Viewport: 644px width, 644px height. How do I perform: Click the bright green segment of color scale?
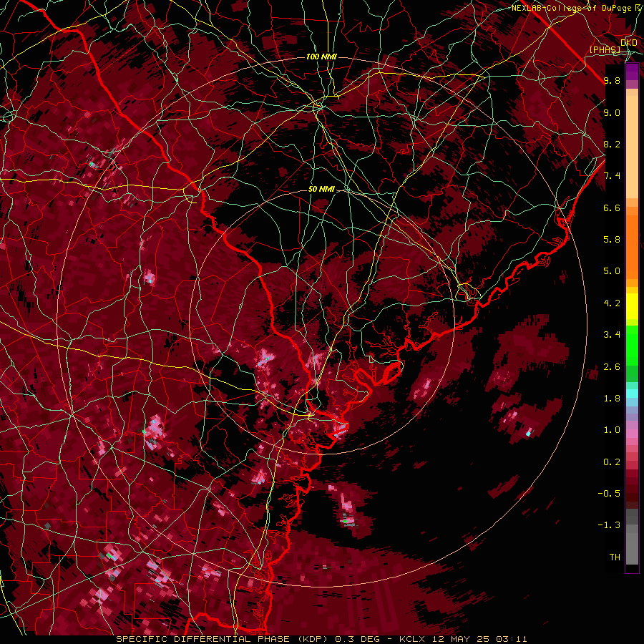(632, 347)
